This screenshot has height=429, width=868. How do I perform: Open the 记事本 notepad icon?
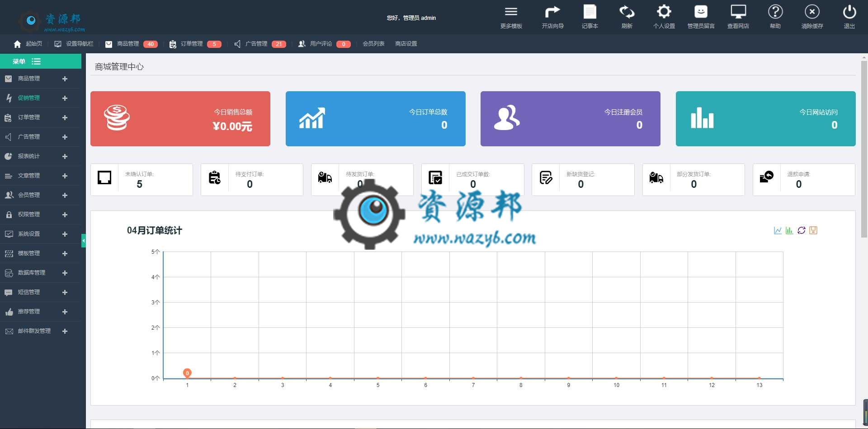590,12
